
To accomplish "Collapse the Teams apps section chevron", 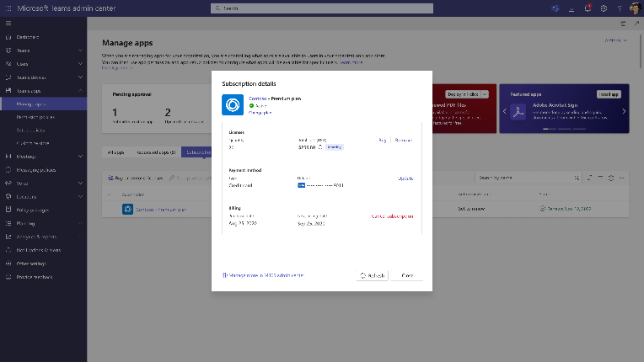I will click(x=81, y=91).
